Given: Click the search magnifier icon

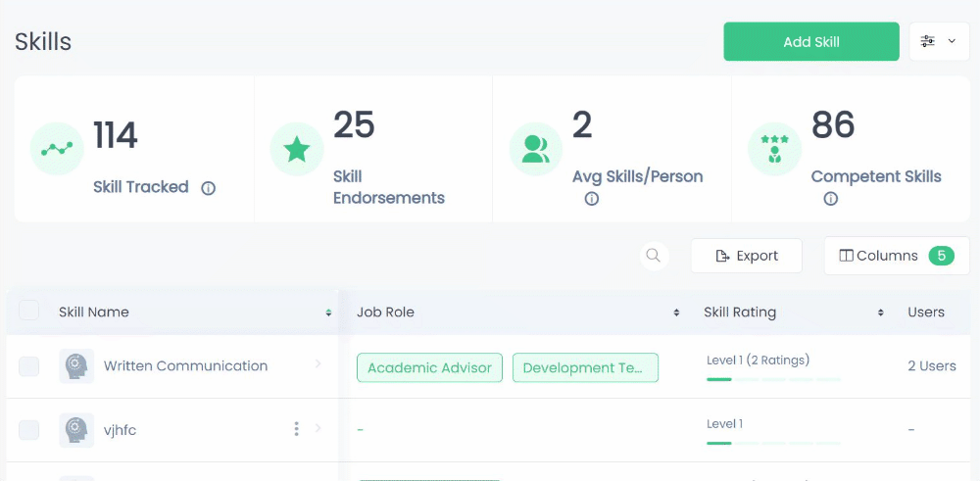Looking at the screenshot, I should coord(653,256).
